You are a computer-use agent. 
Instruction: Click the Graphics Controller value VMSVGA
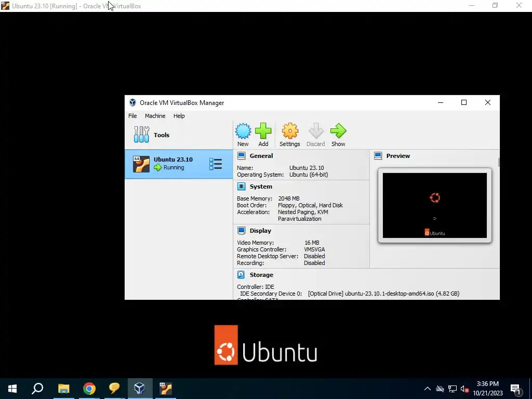tap(314, 249)
